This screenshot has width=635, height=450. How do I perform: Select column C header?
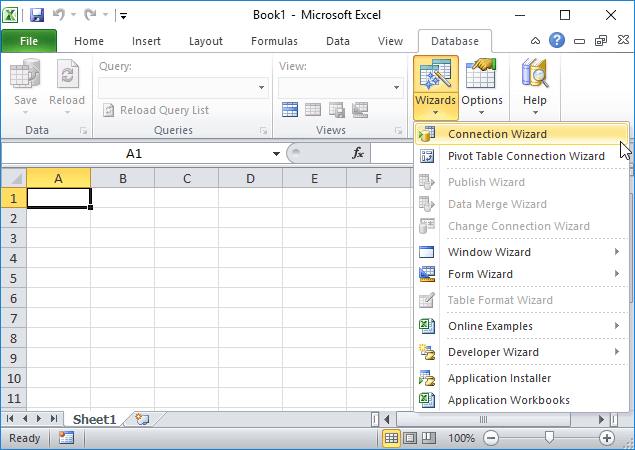click(x=187, y=179)
